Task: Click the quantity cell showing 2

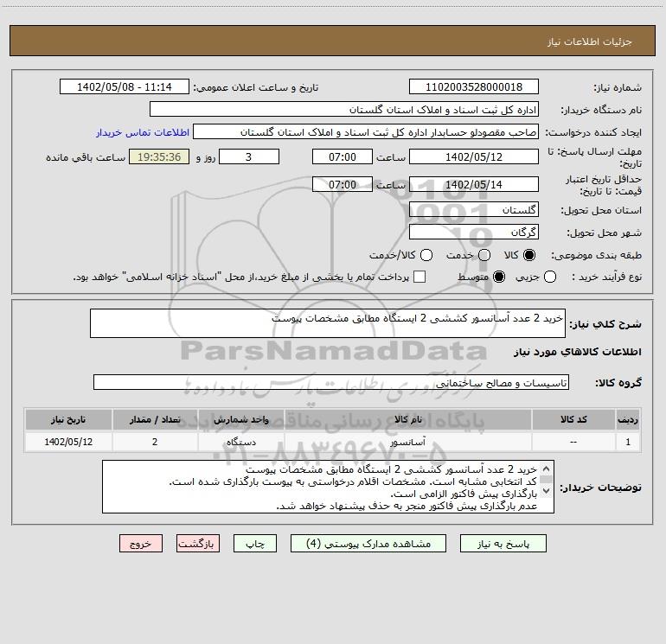Action: [155, 442]
